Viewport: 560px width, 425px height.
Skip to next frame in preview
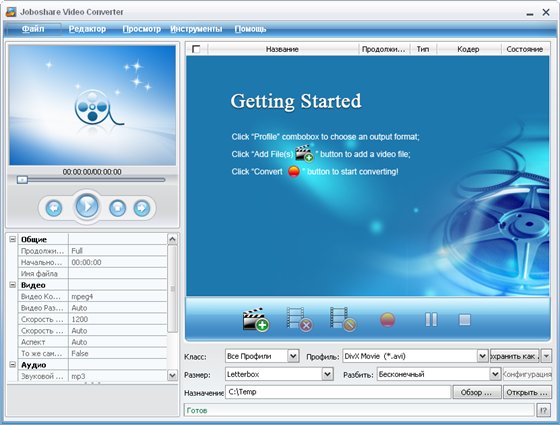[142, 208]
